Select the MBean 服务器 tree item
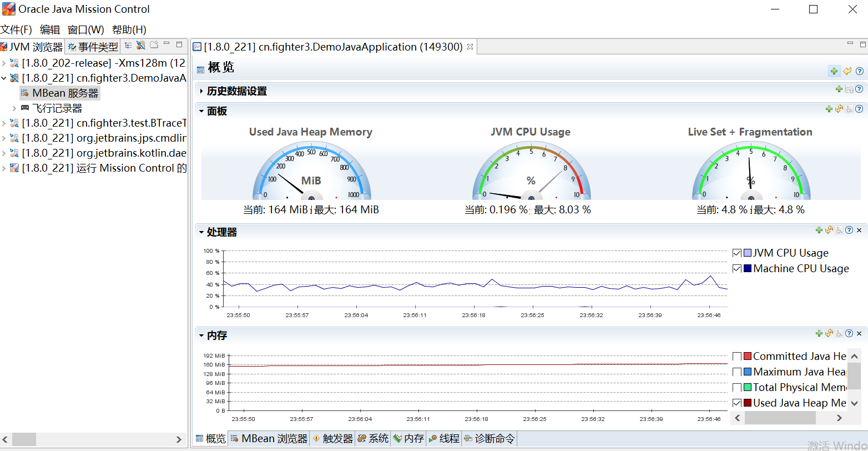The width and height of the screenshot is (868, 451). coord(59,93)
